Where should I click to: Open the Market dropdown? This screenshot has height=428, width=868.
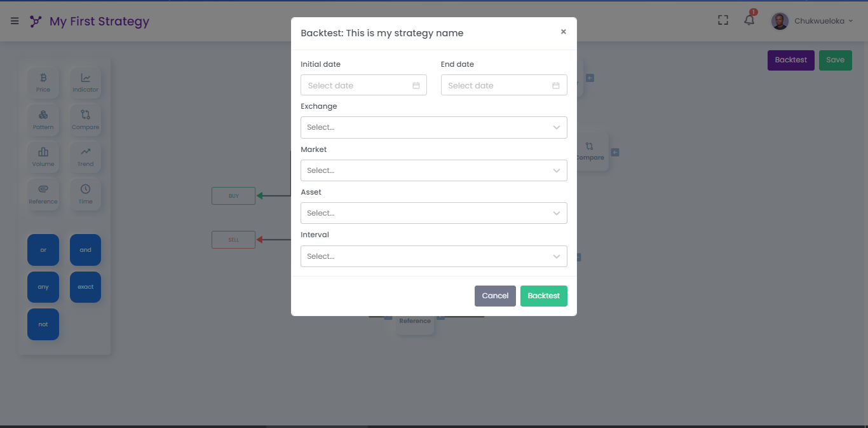(x=434, y=170)
